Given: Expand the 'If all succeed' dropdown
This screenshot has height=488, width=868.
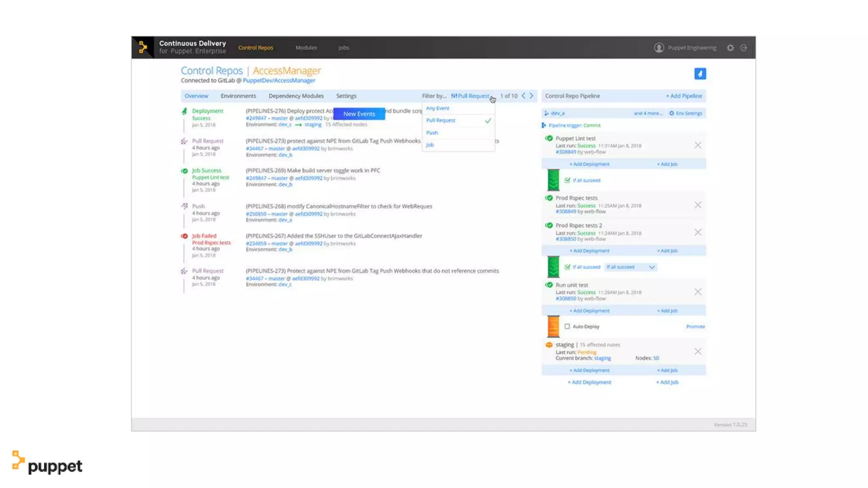Looking at the screenshot, I should (652, 267).
